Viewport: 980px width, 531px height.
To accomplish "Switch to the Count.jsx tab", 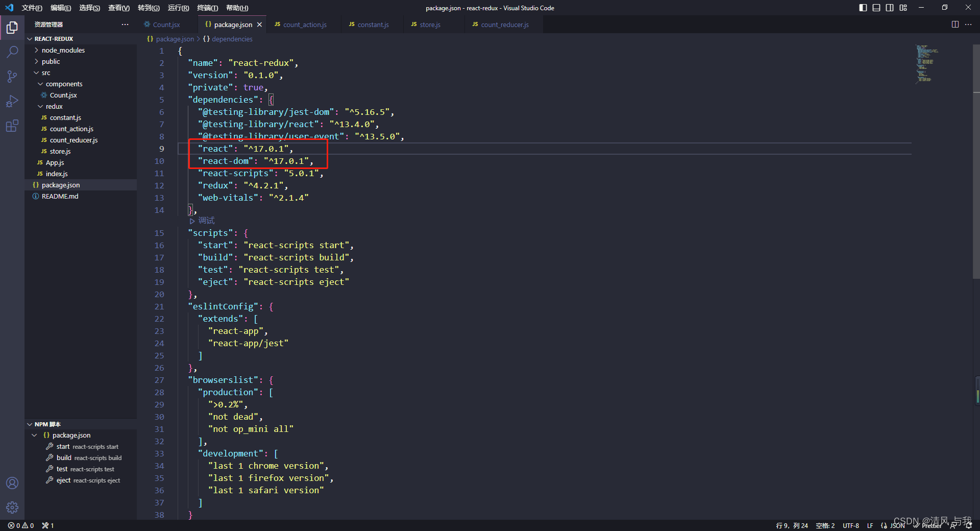I will [167, 25].
